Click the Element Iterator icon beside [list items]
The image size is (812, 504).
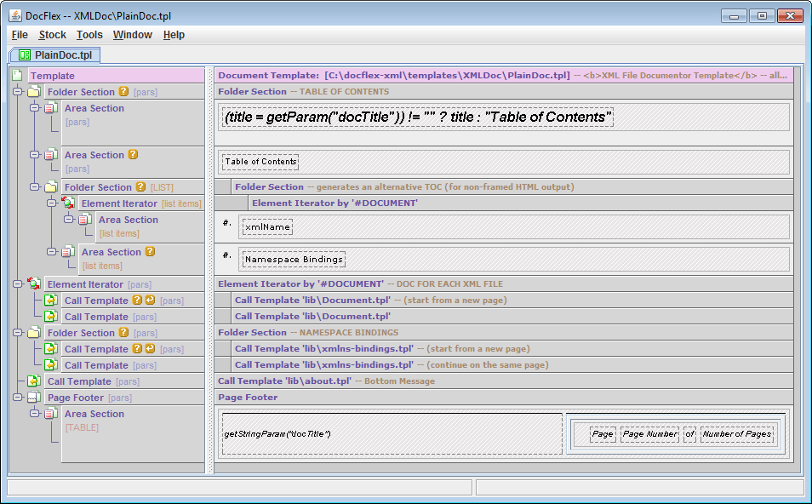pos(68,203)
